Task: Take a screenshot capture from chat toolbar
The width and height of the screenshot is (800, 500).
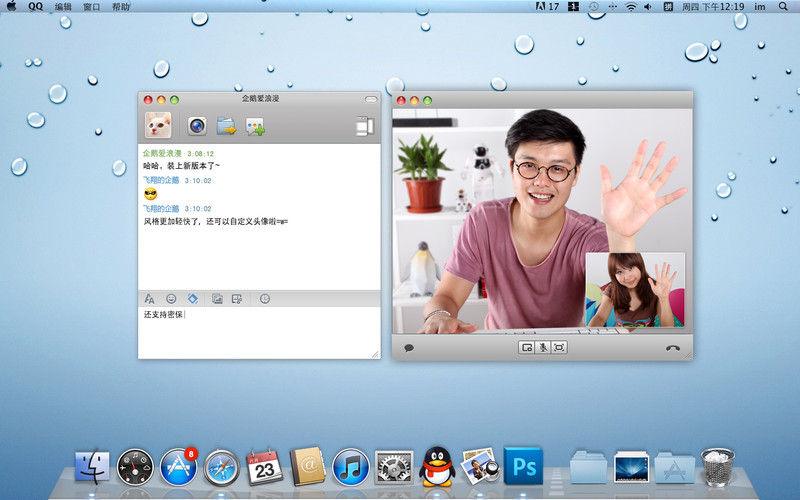Action: pos(237,299)
